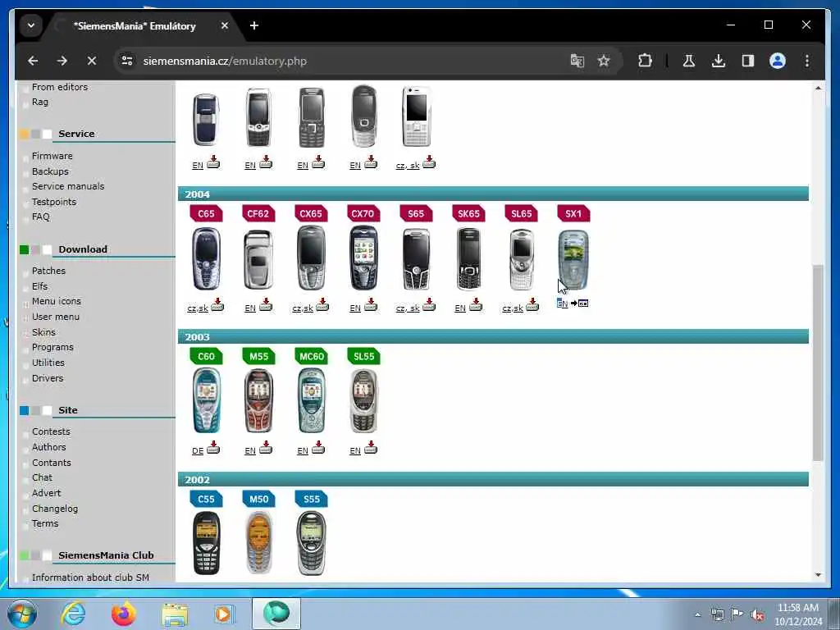Image resolution: width=840 pixels, height=630 pixels.
Task: Open the Chrome three-dot menu
Action: tap(807, 61)
